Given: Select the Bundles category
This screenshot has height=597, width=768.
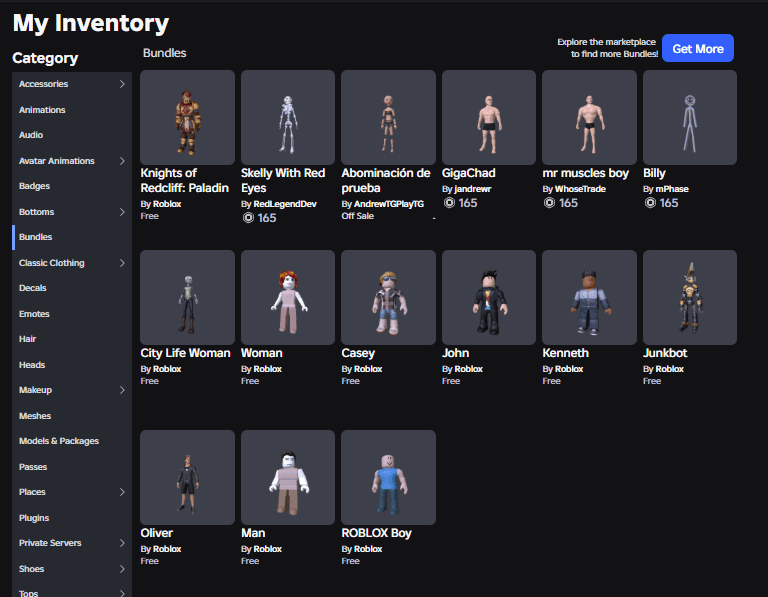Looking at the screenshot, I should coord(72,237).
